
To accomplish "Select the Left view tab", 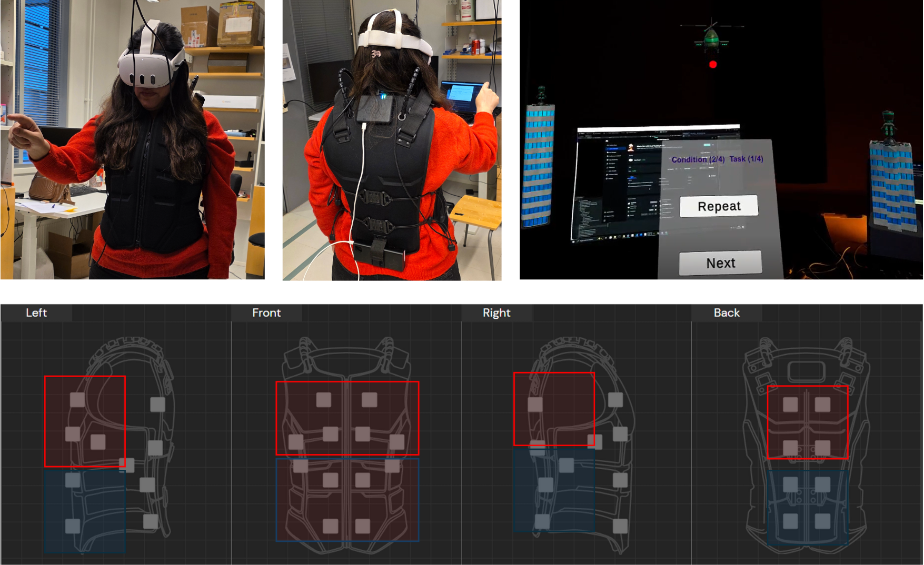I will [x=36, y=312].
